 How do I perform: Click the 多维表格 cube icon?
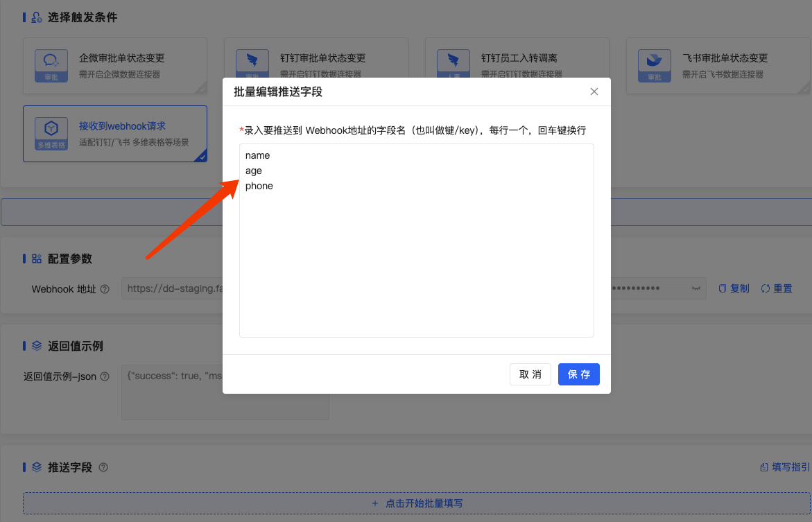pyautogui.click(x=51, y=134)
